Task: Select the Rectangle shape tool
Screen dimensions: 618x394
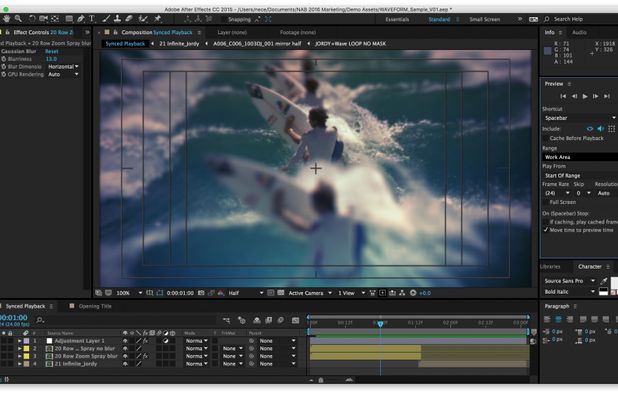Action: point(69,19)
